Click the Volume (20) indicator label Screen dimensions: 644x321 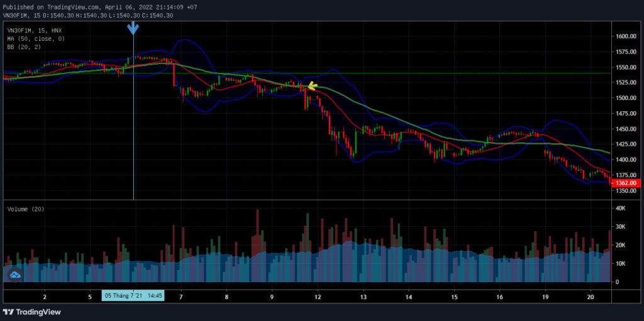point(26,209)
